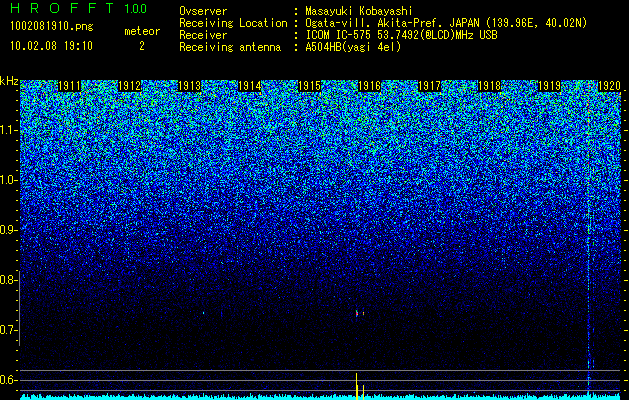The image size is (629, 400).
Task: Click the red meteor echo in the spectrogram
Action: 357,313
